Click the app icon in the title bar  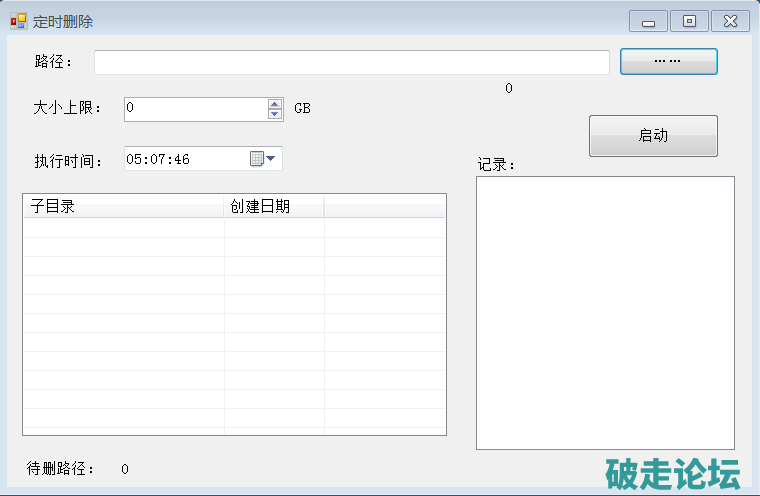point(18,21)
